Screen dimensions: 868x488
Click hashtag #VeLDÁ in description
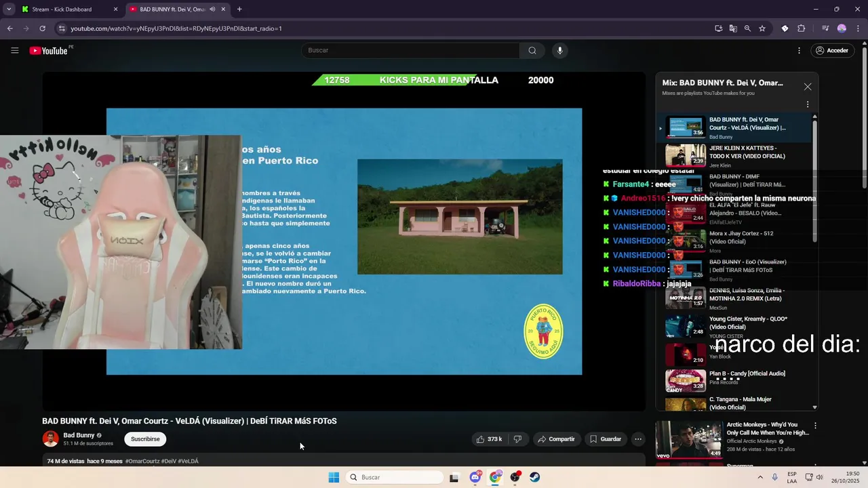click(189, 461)
